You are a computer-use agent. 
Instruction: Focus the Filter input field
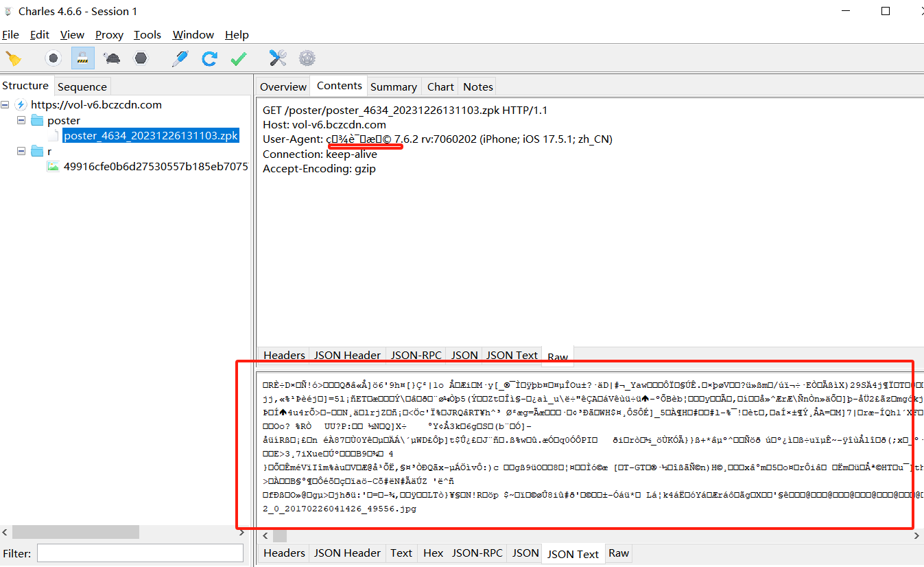tap(140, 553)
